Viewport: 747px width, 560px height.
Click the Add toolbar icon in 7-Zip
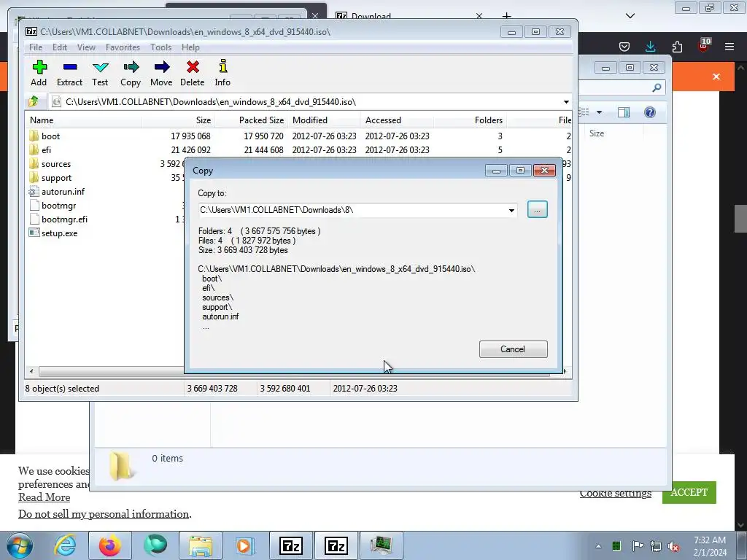click(39, 67)
